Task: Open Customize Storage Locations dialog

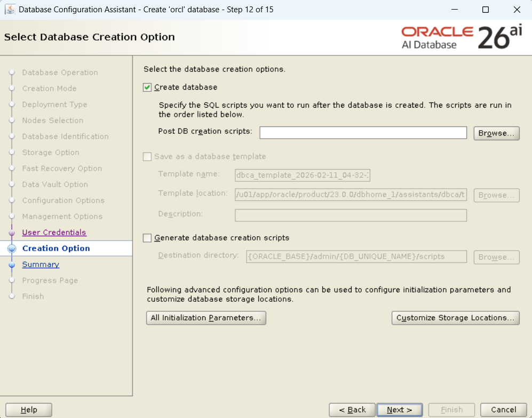Action: pos(455,318)
